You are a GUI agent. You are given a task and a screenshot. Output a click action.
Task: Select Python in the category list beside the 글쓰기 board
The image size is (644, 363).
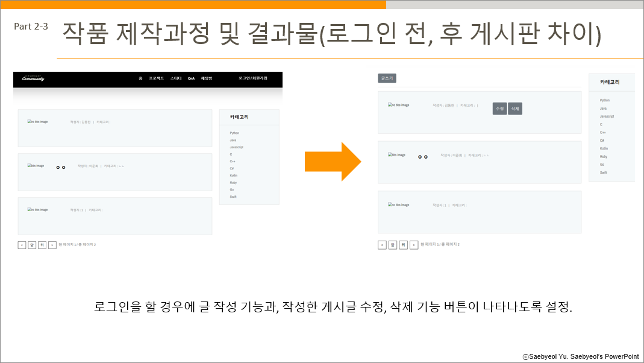click(x=605, y=100)
